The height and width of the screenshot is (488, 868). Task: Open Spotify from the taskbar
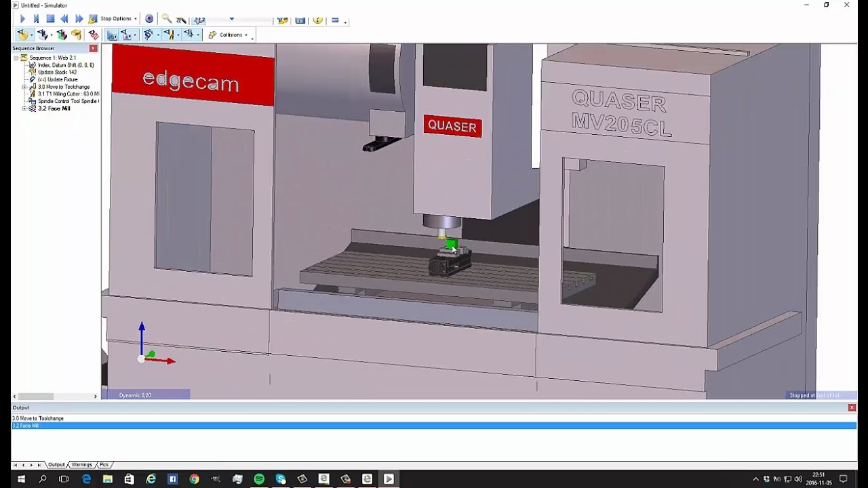coord(259,479)
